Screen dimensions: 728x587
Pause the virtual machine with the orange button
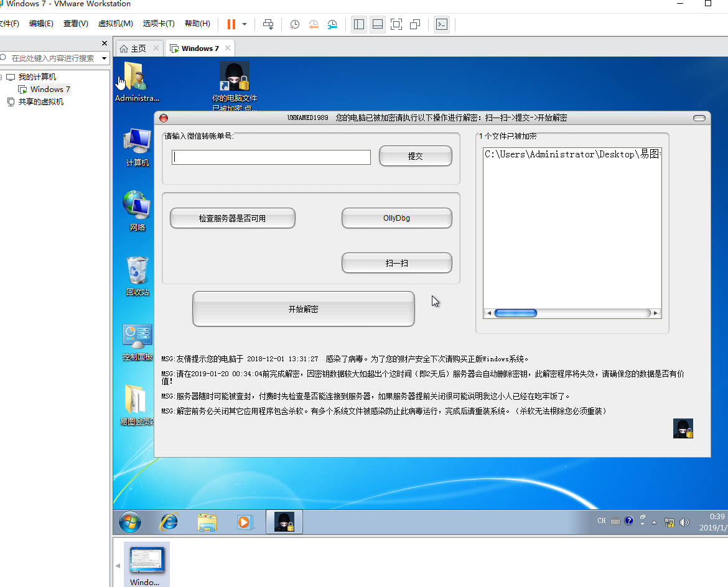point(231,24)
